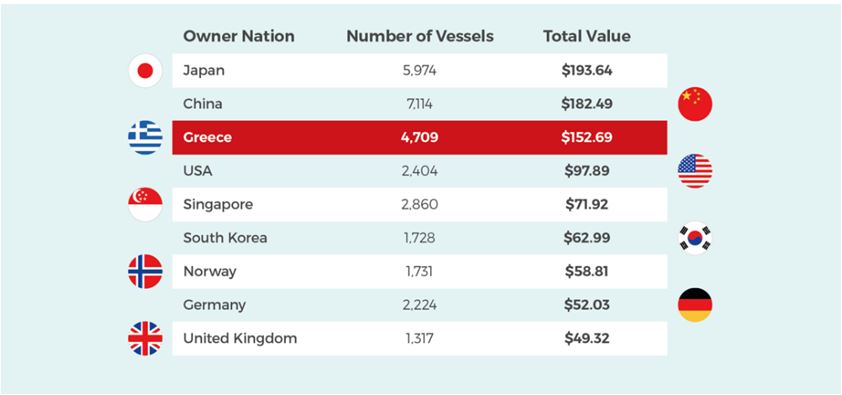Click the Total Value column header
The width and height of the screenshot is (842, 395).
(x=587, y=36)
